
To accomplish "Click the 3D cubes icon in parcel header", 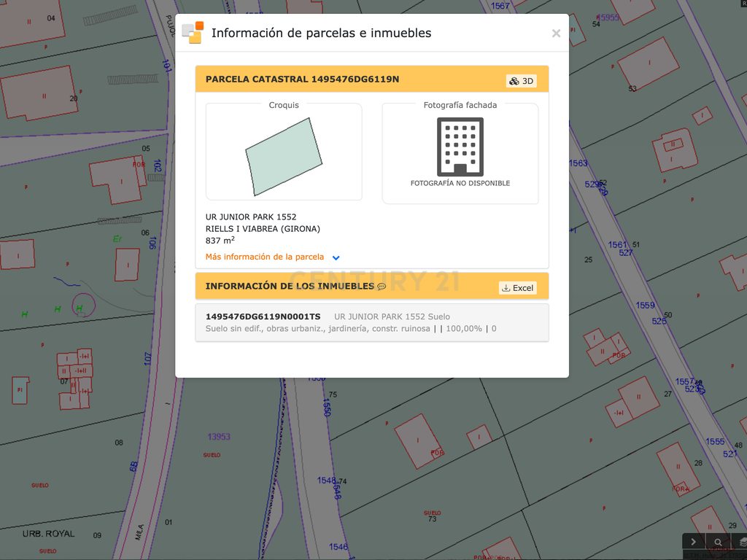I will tap(514, 81).
